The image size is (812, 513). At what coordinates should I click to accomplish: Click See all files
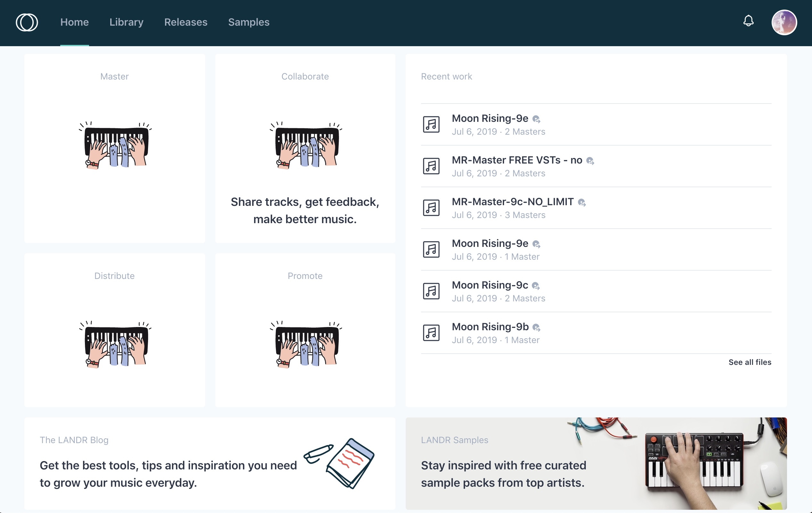click(x=750, y=362)
